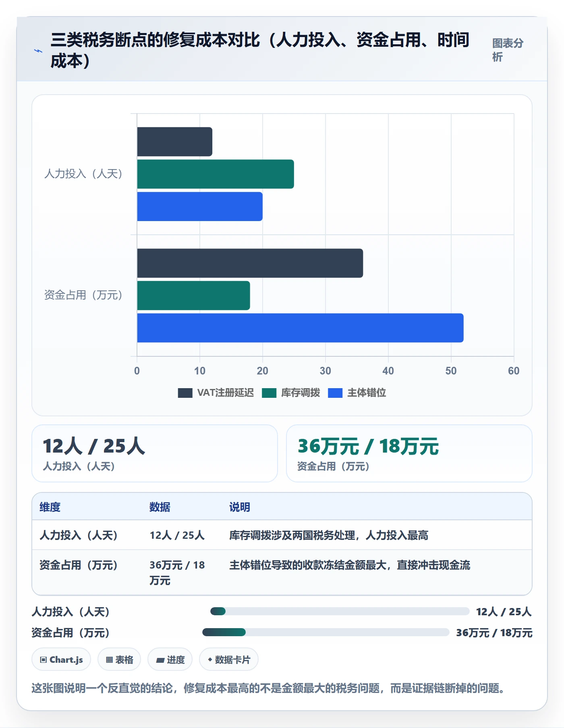Click the 资金占用 progress bar track

326,632
